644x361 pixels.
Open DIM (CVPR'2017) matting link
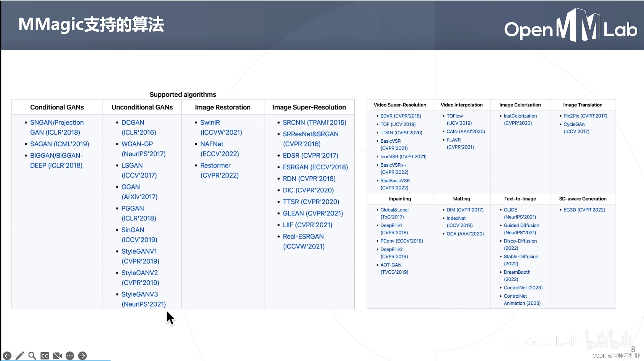[x=465, y=210]
